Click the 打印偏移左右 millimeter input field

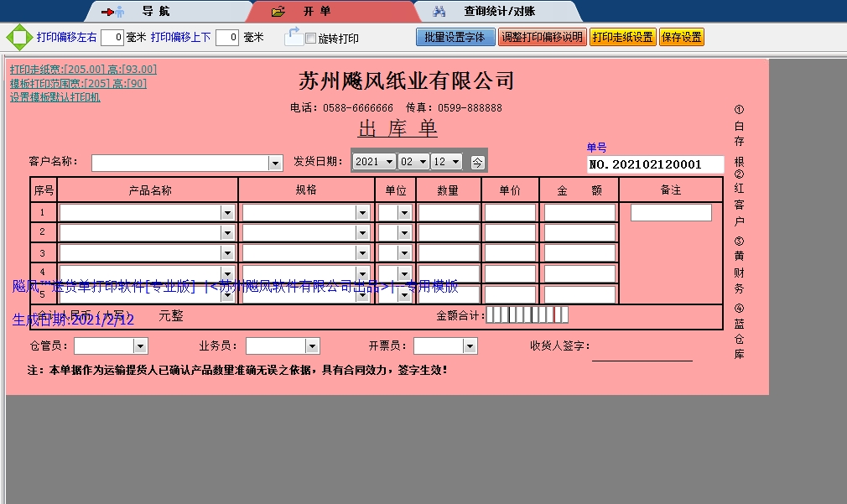(112, 38)
